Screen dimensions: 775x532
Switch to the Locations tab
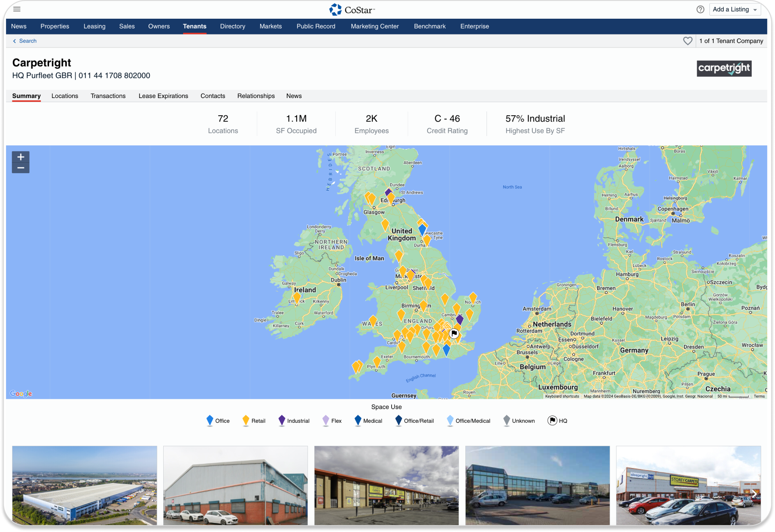(65, 96)
